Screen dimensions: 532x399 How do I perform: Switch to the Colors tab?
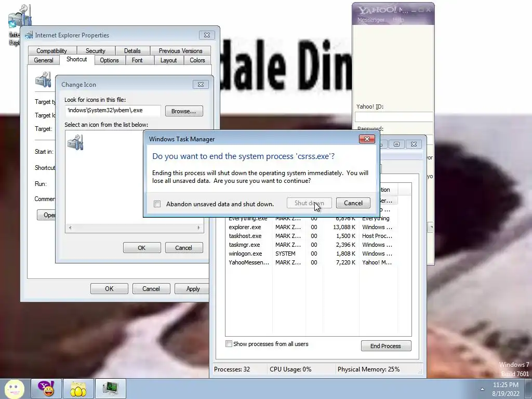pyautogui.click(x=197, y=60)
